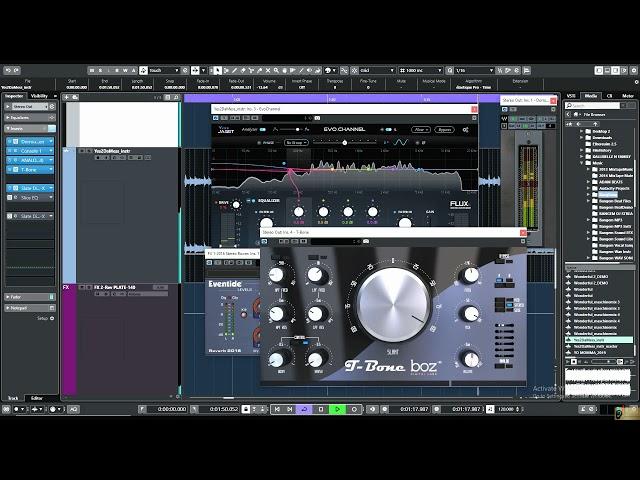Click the transport Cycle loop button
640x480 pixels.
click(304, 409)
